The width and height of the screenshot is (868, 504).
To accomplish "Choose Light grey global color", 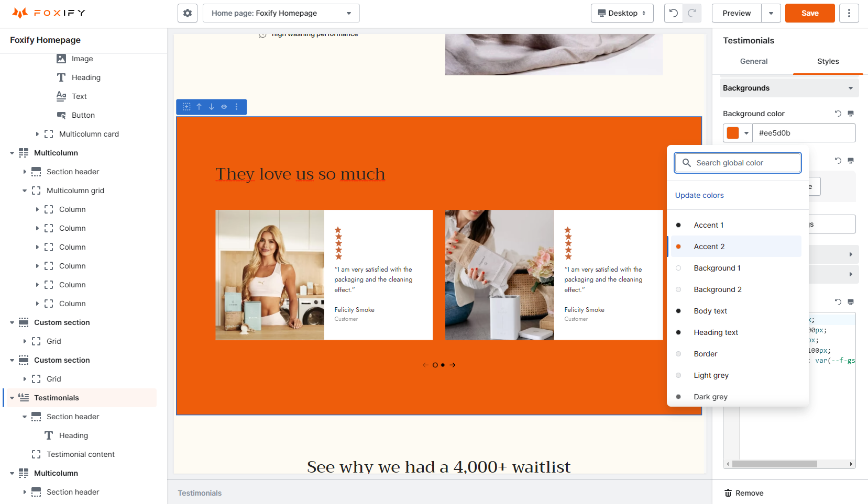I will tap(737, 375).
